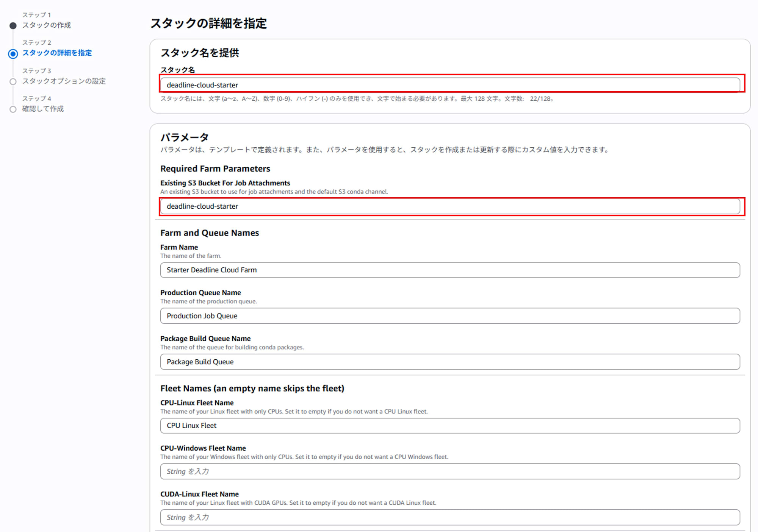Click the CPU Windows fleet description text
This screenshot has width=758, height=532.
click(304, 457)
